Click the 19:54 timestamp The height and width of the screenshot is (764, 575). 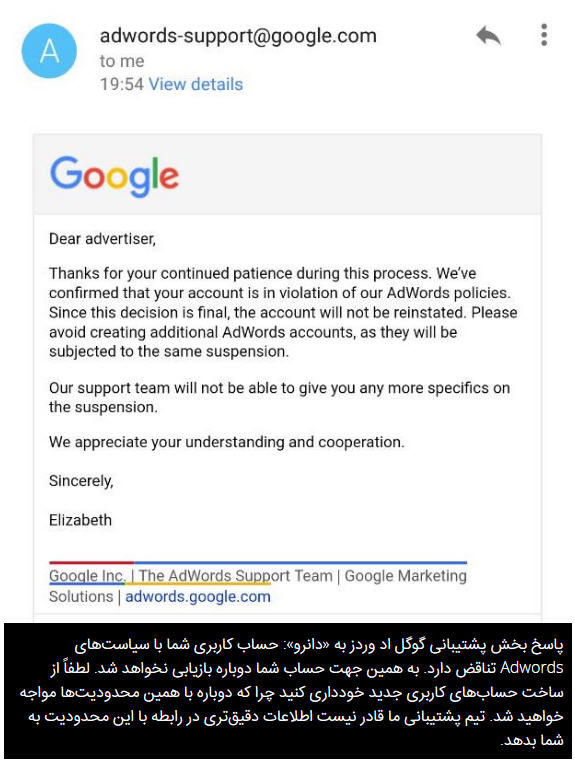[x=122, y=84]
